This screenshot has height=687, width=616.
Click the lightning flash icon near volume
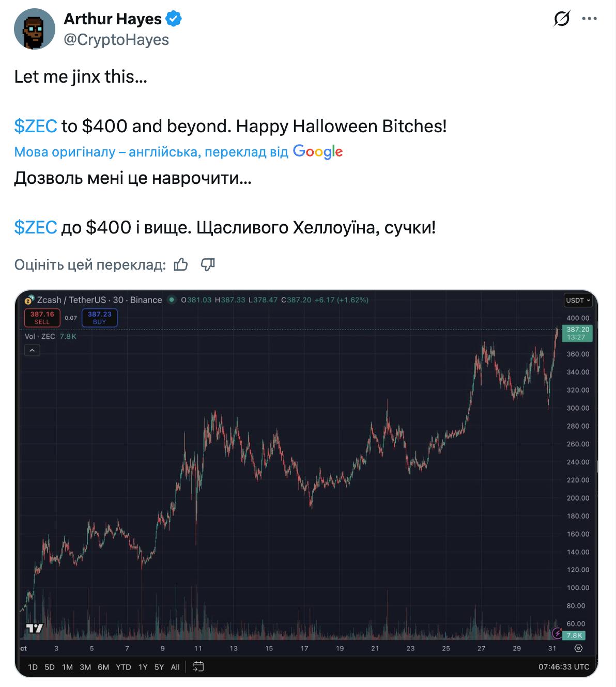pyautogui.click(x=557, y=633)
